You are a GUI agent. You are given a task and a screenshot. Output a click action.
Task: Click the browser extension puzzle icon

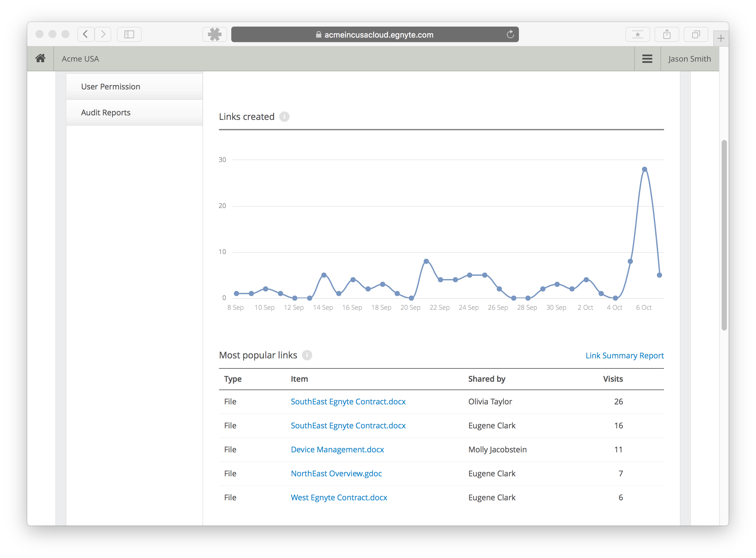215,34
